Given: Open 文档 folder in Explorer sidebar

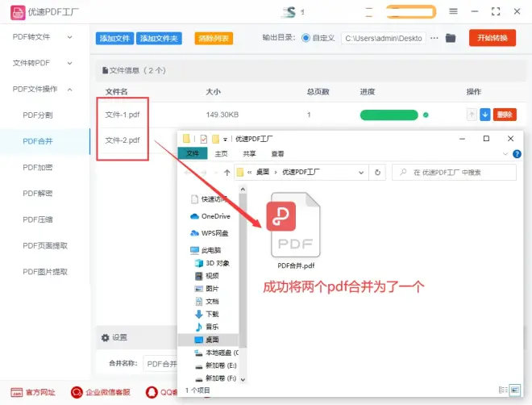Looking at the screenshot, I should (x=207, y=301).
